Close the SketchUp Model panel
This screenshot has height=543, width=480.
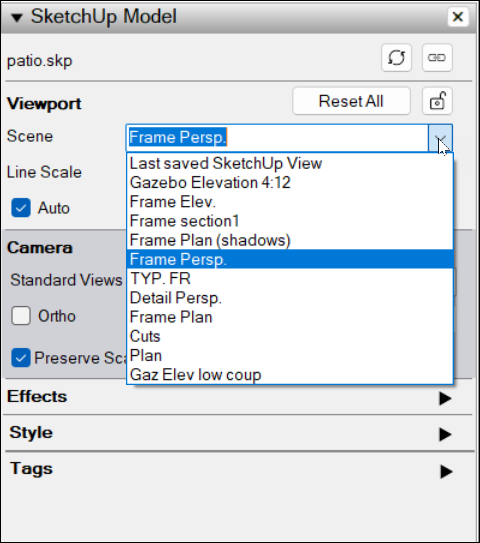458,16
